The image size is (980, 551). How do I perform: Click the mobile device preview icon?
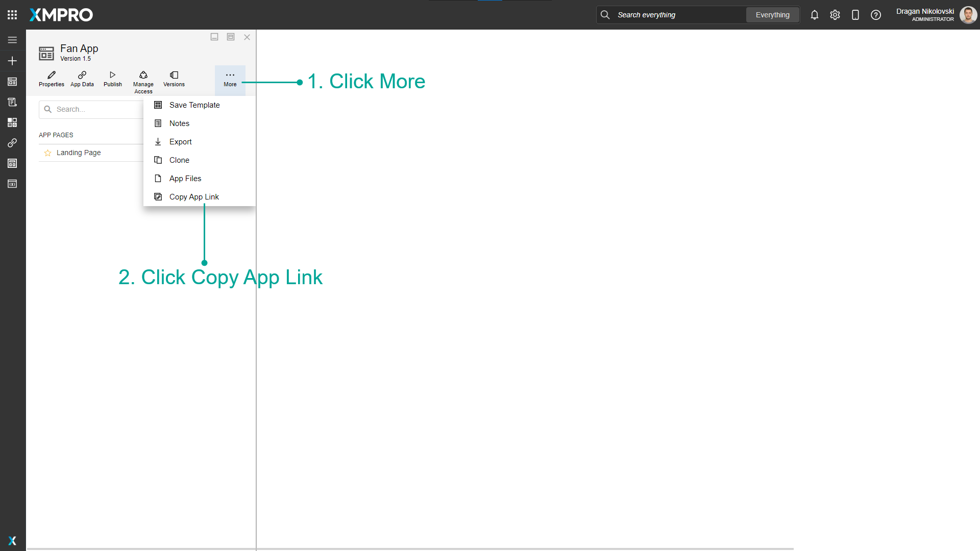pos(855,15)
